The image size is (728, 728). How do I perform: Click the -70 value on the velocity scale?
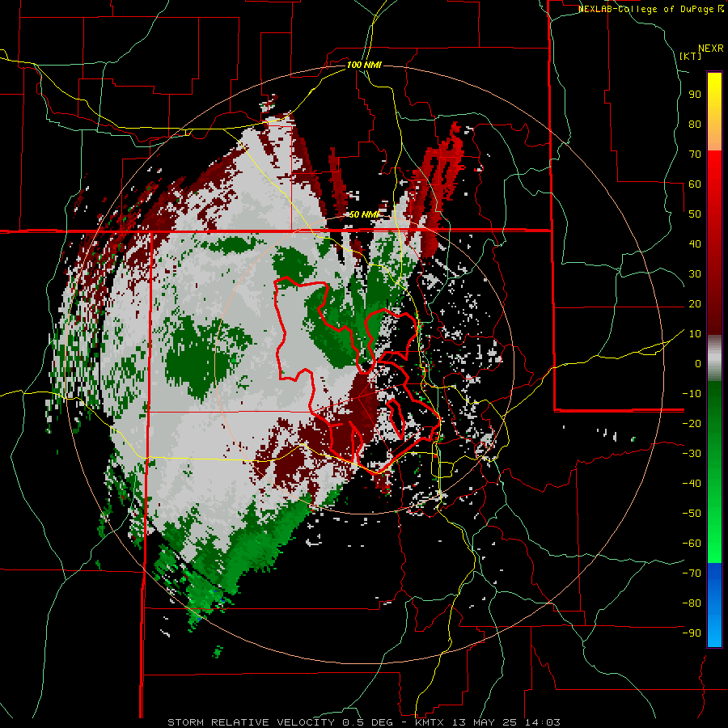pos(692,574)
